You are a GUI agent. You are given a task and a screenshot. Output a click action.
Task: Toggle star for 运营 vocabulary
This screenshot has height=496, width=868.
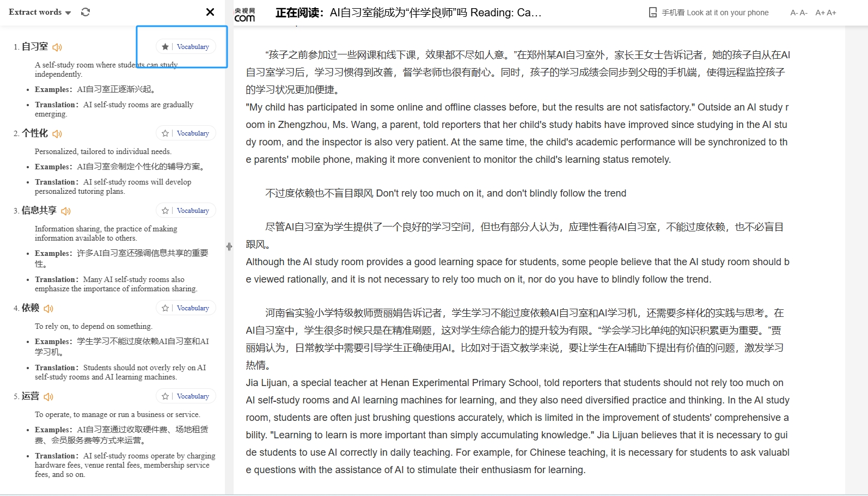click(166, 396)
